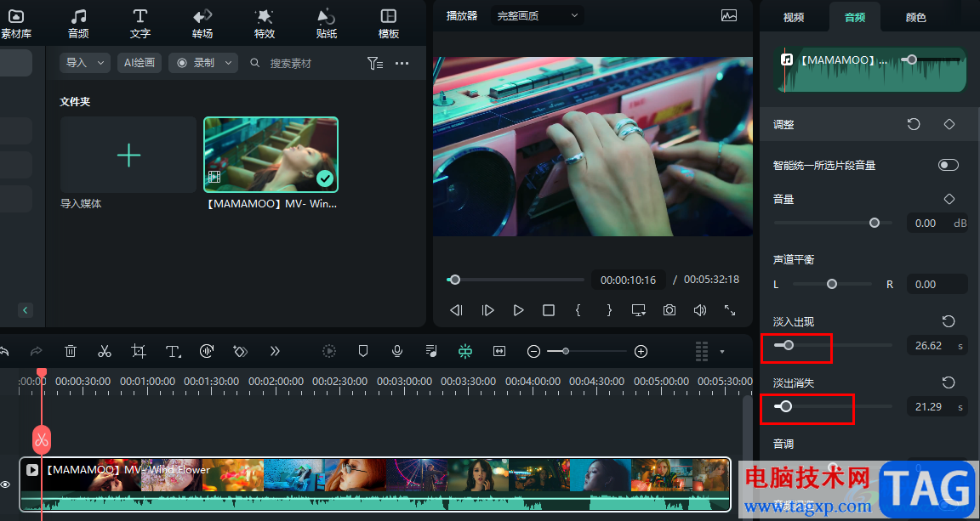
Task: Open the 特效 effects tab
Action: coord(265,24)
